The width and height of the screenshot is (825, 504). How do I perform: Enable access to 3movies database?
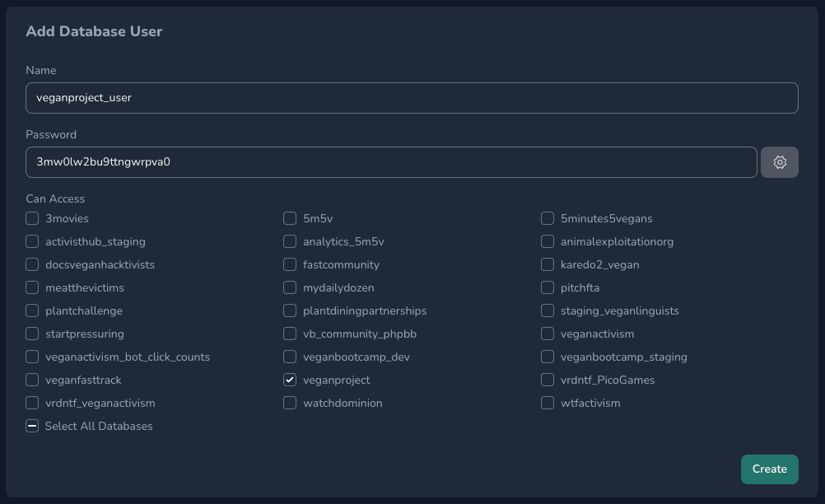pos(32,218)
